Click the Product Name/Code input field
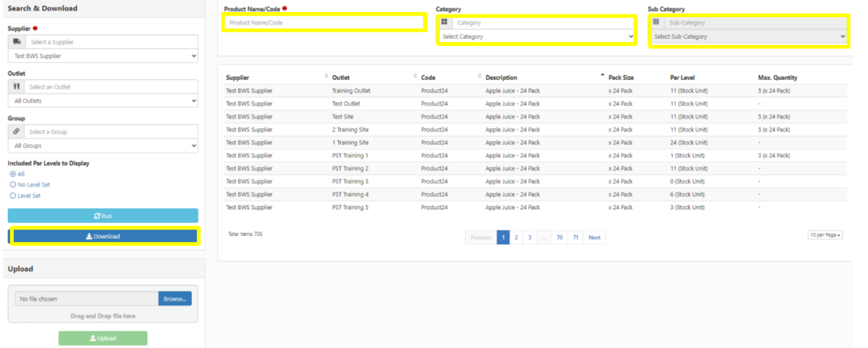The height and width of the screenshot is (348, 868). (325, 23)
